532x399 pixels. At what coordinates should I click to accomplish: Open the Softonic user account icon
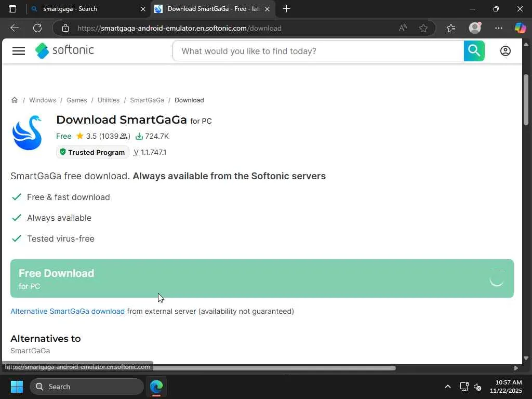pos(505,51)
